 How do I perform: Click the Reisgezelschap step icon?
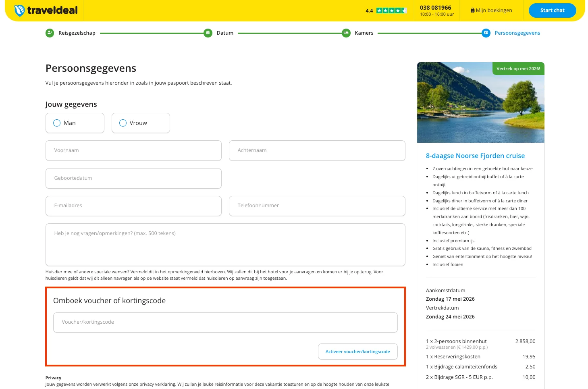click(x=50, y=33)
